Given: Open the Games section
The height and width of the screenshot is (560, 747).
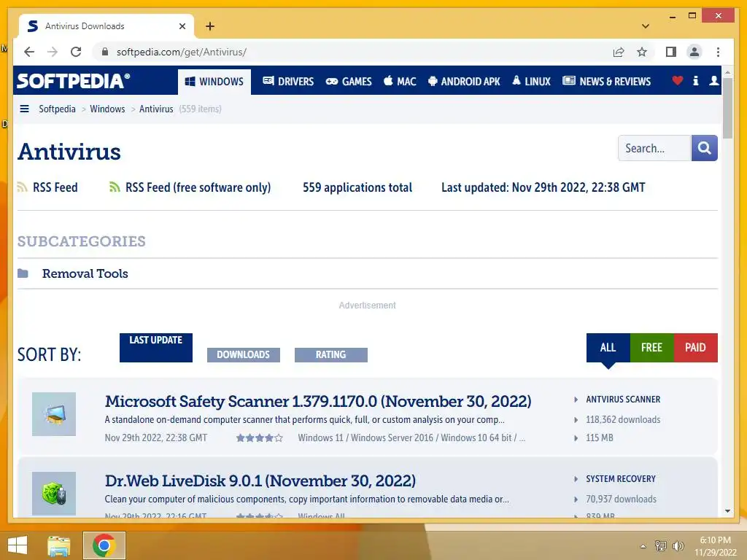Looking at the screenshot, I should 349,82.
